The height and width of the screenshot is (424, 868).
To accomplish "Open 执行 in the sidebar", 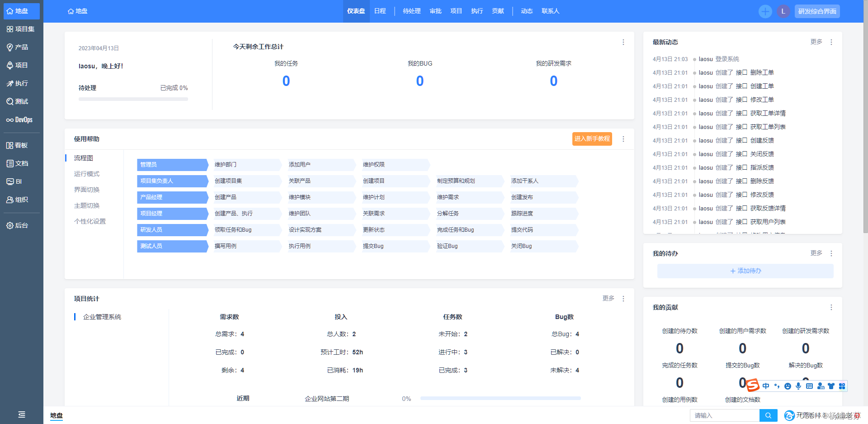I will coord(21,83).
